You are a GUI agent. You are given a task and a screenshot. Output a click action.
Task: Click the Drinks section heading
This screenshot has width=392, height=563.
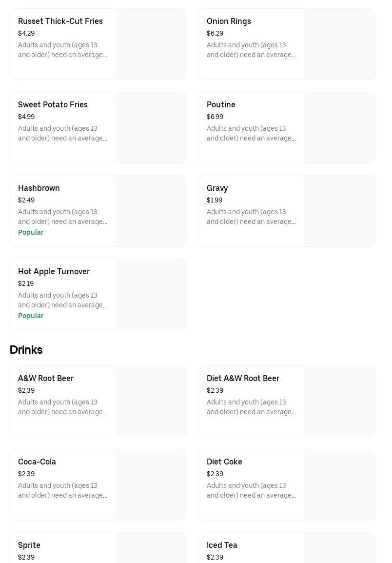(x=26, y=350)
